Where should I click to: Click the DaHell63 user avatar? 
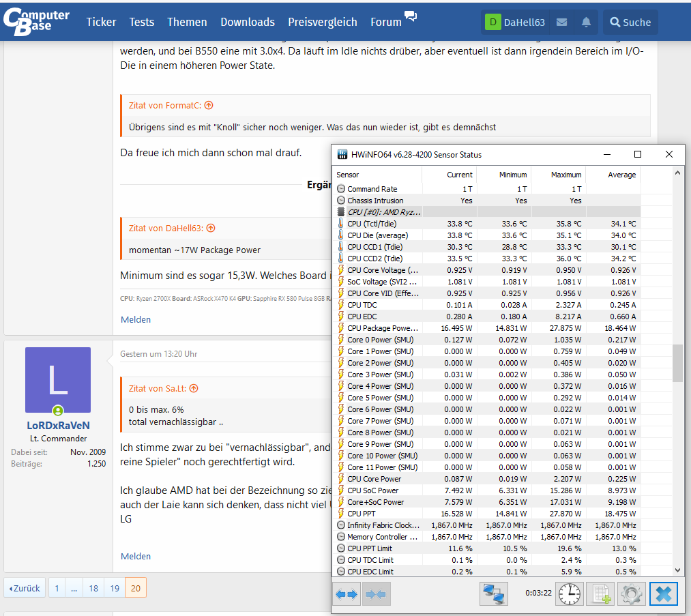tap(492, 22)
